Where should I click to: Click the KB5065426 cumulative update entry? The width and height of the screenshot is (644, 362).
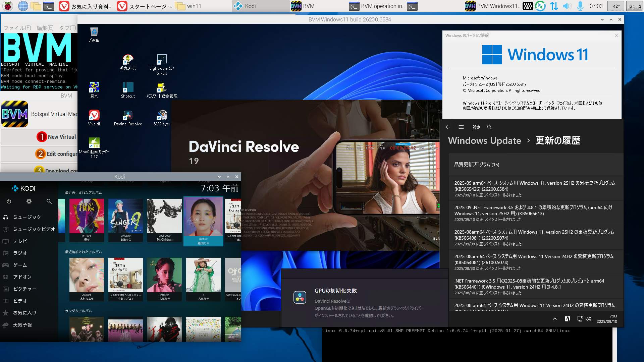[536, 189]
